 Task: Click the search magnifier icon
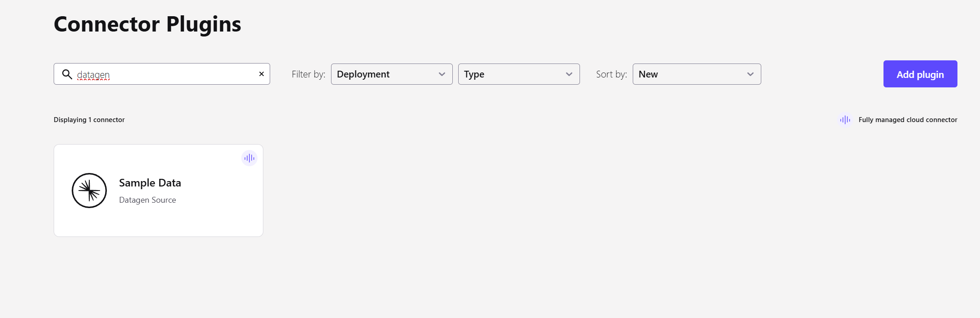[x=67, y=74]
